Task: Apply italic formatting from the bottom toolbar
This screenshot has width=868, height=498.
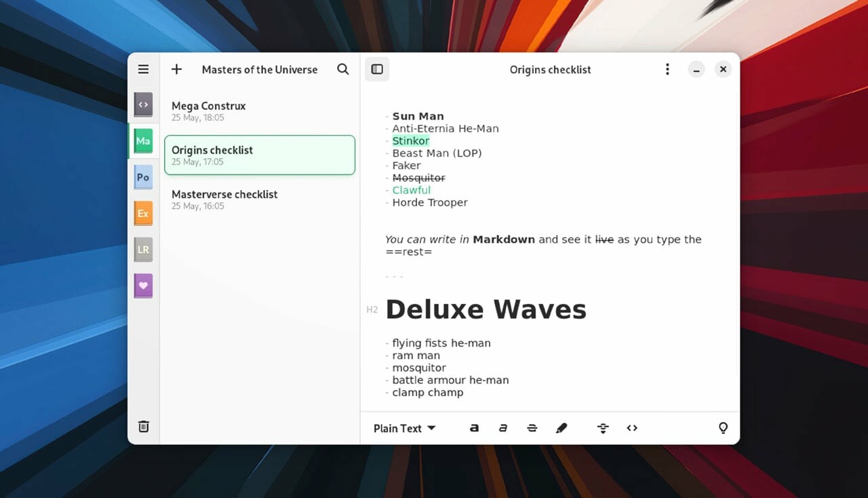Action: (x=503, y=428)
